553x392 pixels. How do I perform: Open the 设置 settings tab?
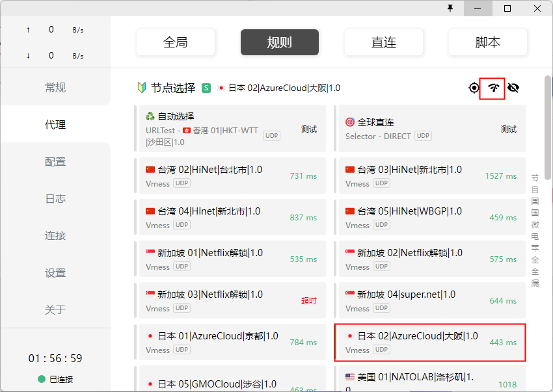(x=55, y=273)
